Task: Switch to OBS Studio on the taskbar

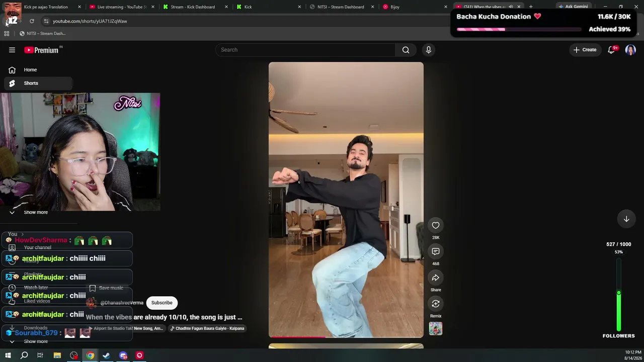Action: click(x=74, y=355)
